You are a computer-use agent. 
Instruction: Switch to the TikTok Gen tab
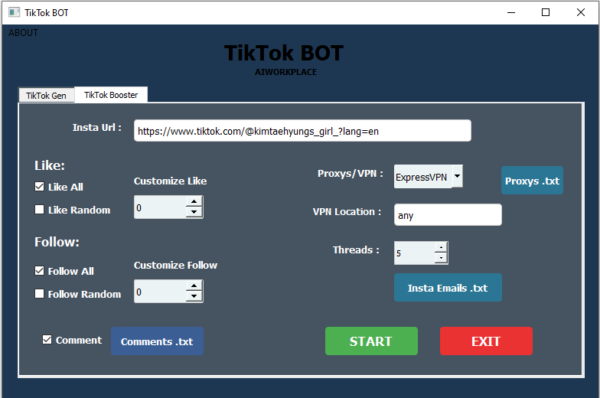click(46, 95)
